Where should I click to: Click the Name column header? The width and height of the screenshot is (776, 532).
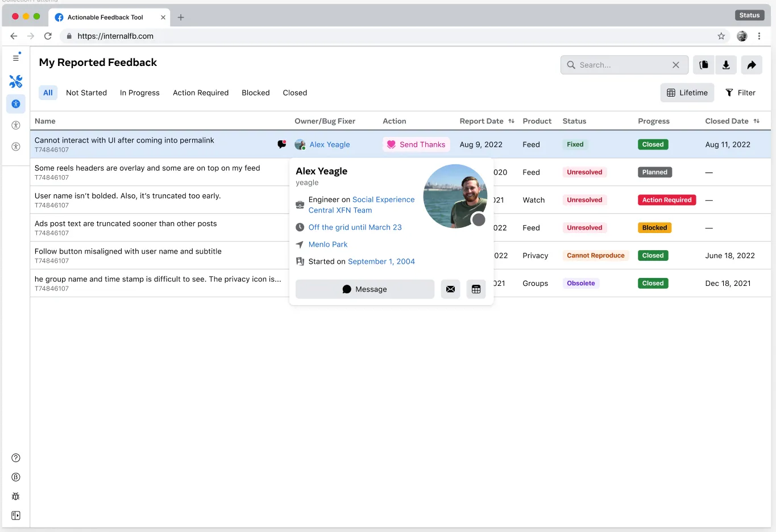pos(45,121)
